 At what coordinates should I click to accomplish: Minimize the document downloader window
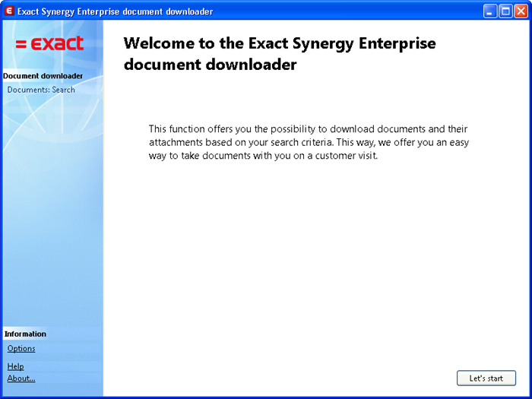pyautogui.click(x=490, y=11)
